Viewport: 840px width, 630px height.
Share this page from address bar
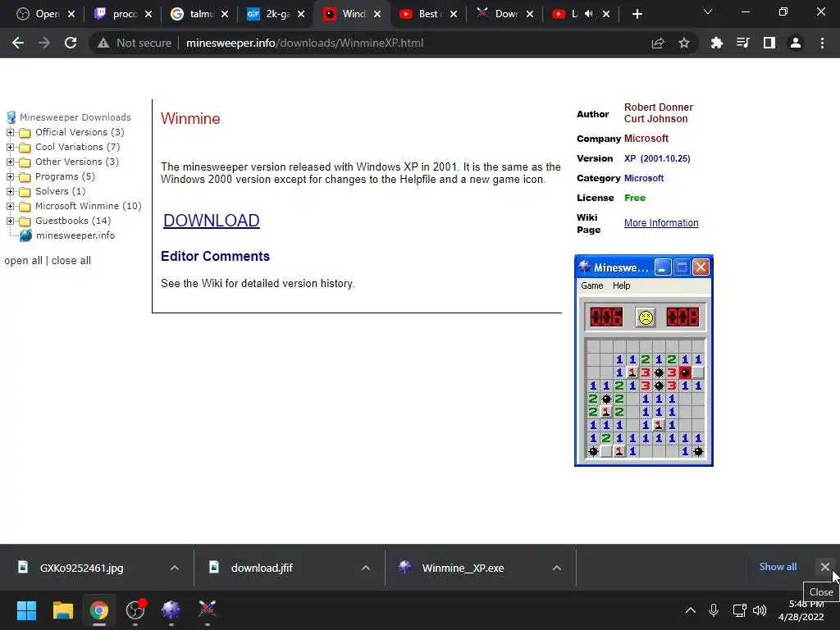(x=658, y=43)
